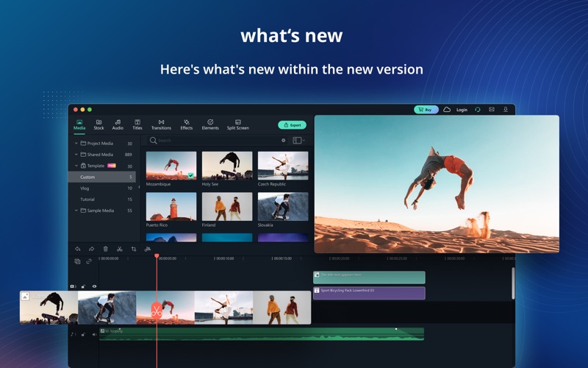Screen dimensions: 588x368
Task: Click the undo arrow icon
Action: click(78, 249)
